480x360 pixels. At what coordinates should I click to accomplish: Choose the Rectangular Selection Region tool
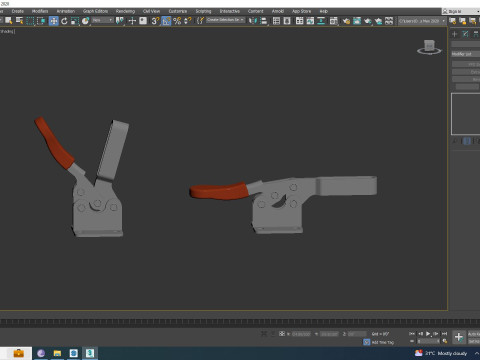(x=30, y=21)
